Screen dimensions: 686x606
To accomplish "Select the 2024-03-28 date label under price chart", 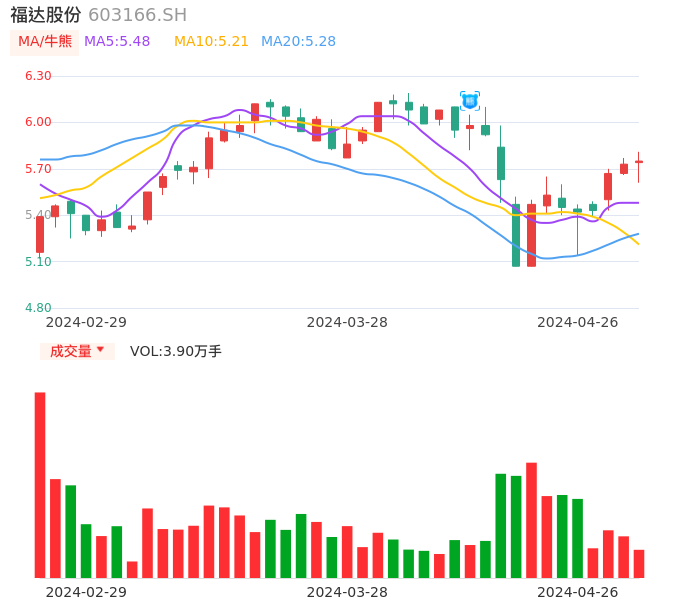I will [347, 322].
